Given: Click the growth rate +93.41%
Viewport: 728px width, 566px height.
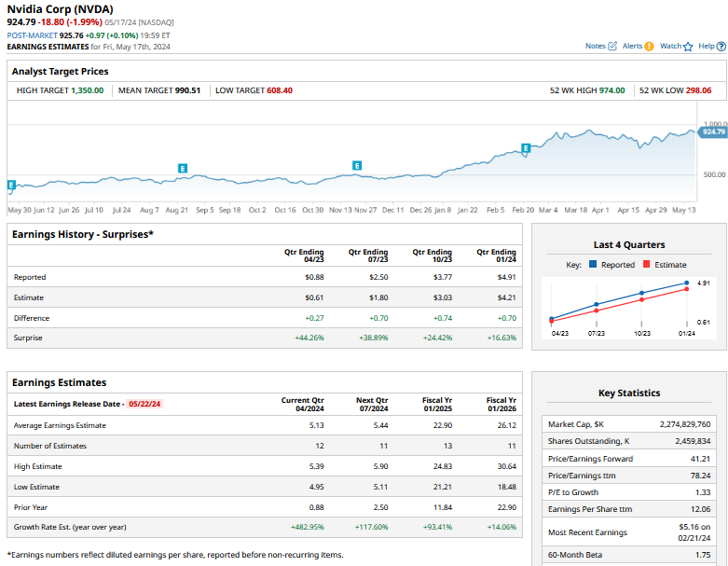Looking at the screenshot, I should (437, 527).
